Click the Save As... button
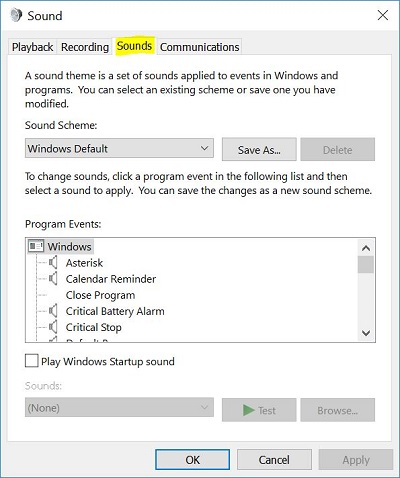Viewport: 400px width, 478px height. click(x=259, y=150)
